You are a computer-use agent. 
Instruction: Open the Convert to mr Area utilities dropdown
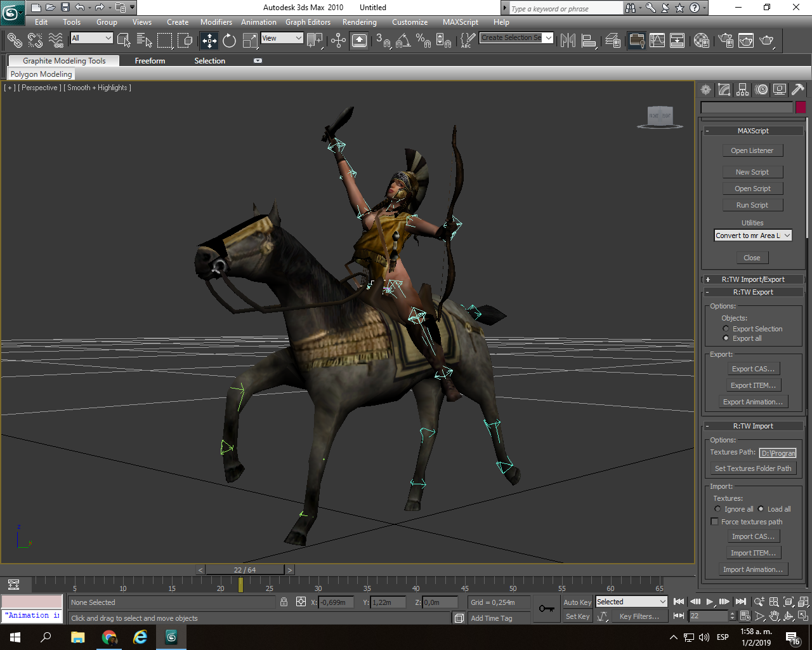point(753,235)
